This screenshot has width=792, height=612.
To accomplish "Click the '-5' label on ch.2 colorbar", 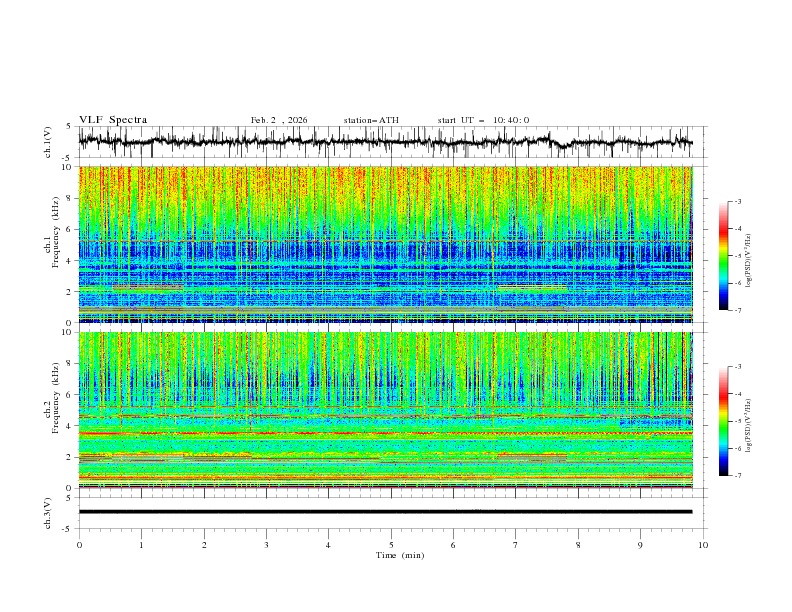I will tap(738, 421).
